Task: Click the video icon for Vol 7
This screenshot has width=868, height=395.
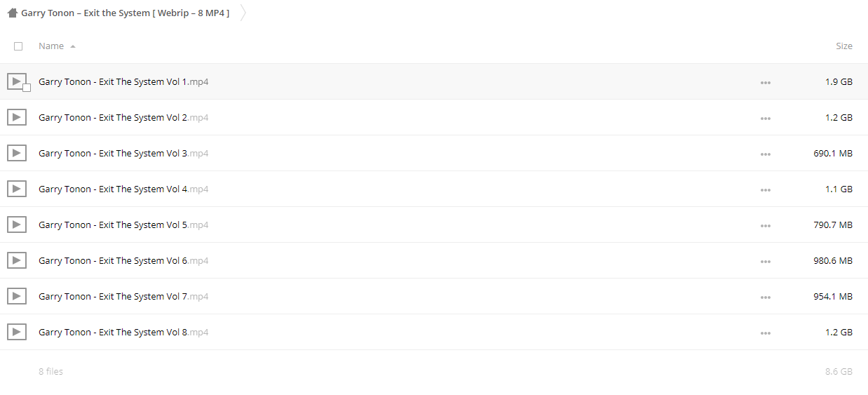Action: 17,296
